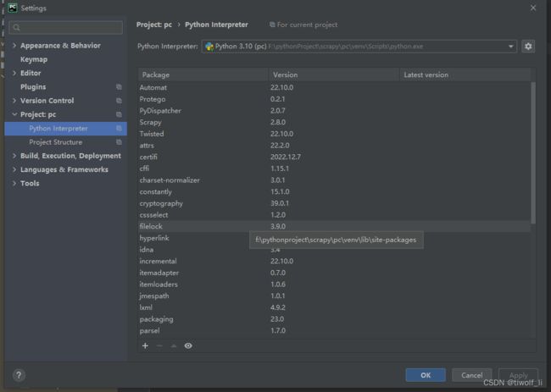Open the Python Interpreter dropdown arrow
The height and width of the screenshot is (392, 551).
[x=510, y=47]
